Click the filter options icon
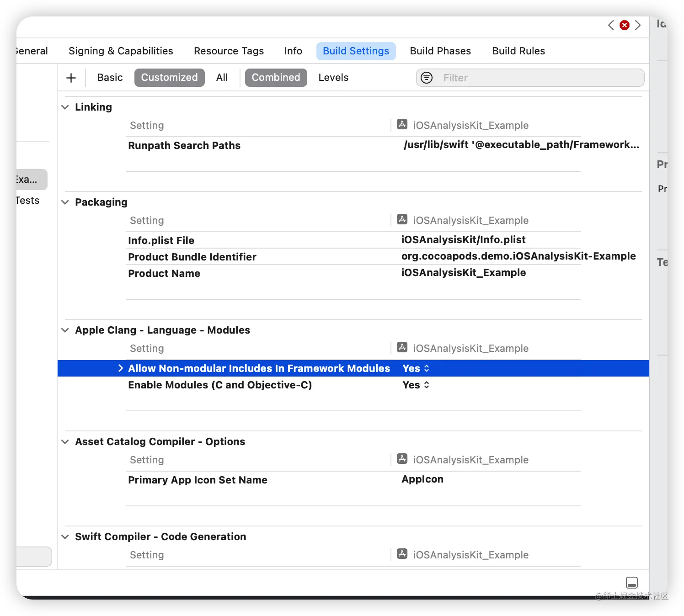Viewport: 684px width, 616px height. (x=427, y=78)
